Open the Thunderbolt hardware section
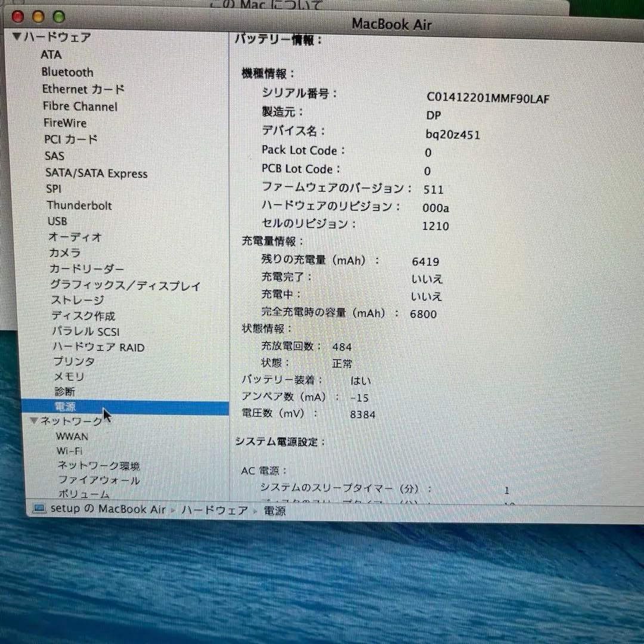The height and width of the screenshot is (644, 644). pyautogui.click(x=79, y=205)
